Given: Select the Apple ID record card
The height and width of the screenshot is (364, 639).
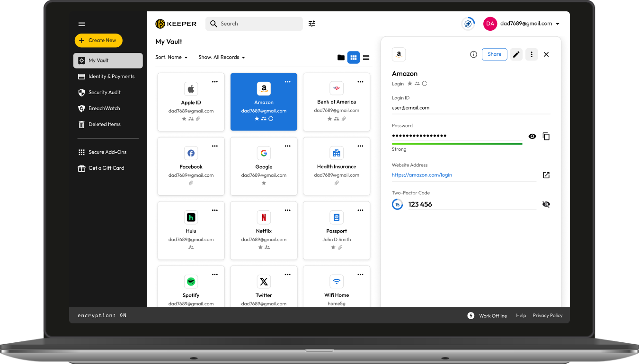Looking at the screenshot, I should [191, 102].
